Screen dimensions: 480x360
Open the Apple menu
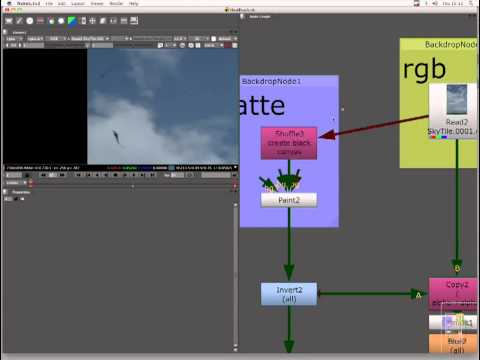coord(9,3)
